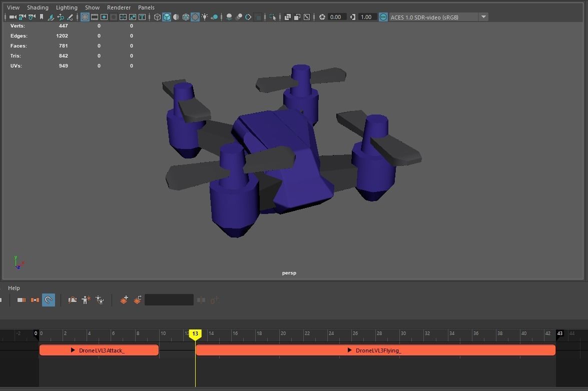Toggle the Resolution Gate icon
The image size is (588, 391).
104,17
